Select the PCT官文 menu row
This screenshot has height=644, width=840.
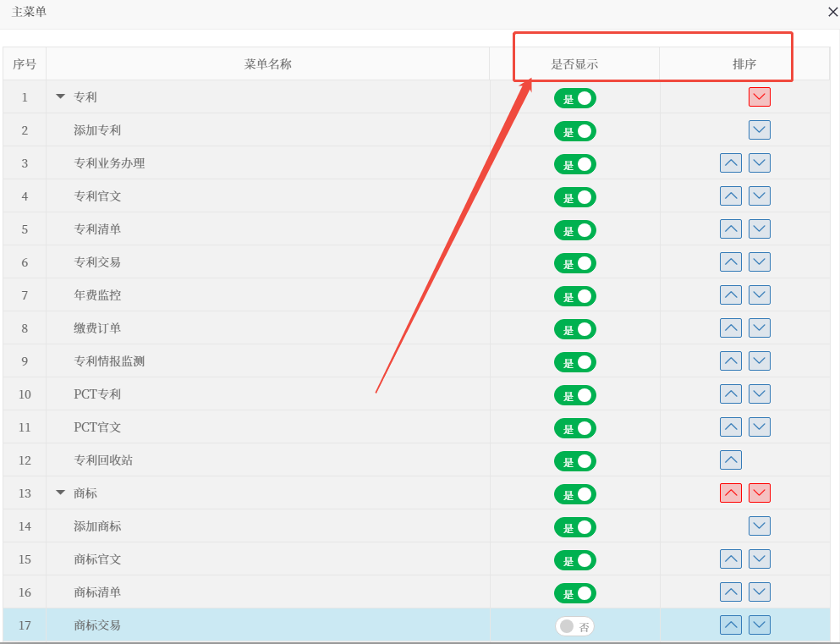97,427
